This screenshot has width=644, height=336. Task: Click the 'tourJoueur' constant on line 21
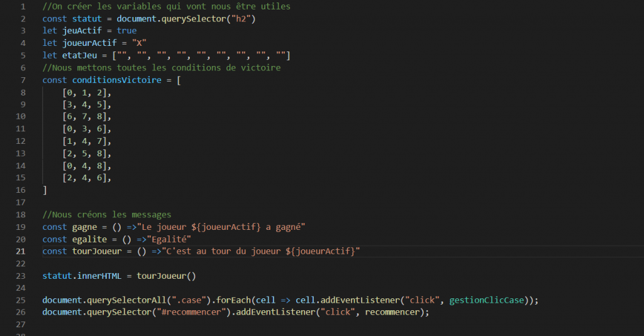coord(97,251)
